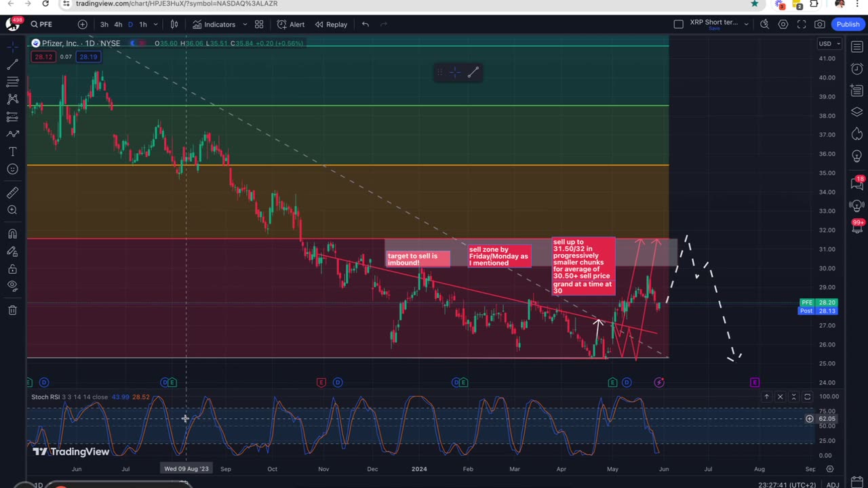Select the text annotation tool
This screenshot has height=488, width=868.
(12, 152)
